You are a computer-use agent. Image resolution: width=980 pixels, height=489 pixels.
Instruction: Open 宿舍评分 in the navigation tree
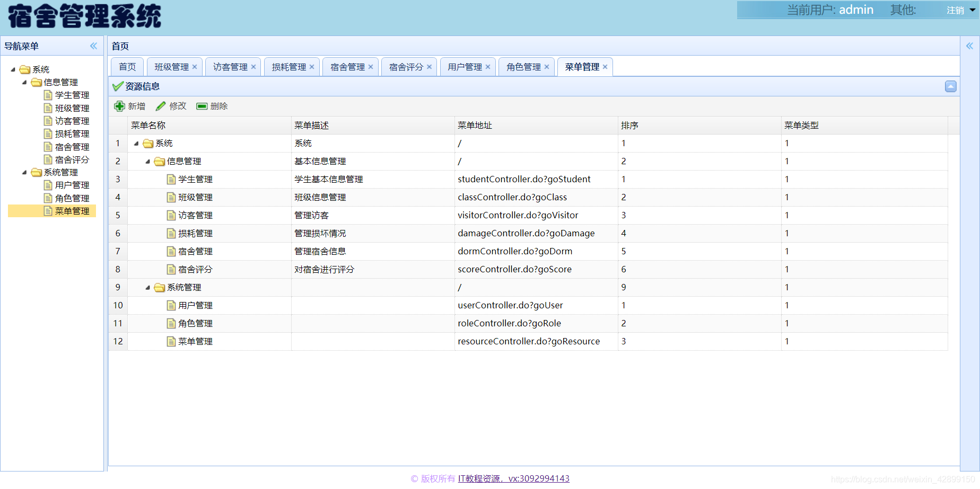pyautogui.click(x=72, y=159)
